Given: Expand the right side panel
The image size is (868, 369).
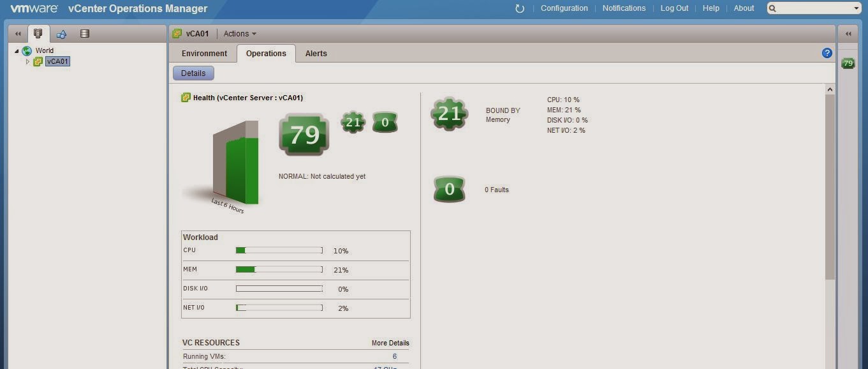Looking at the screenshot, I should tap(848, 34).
